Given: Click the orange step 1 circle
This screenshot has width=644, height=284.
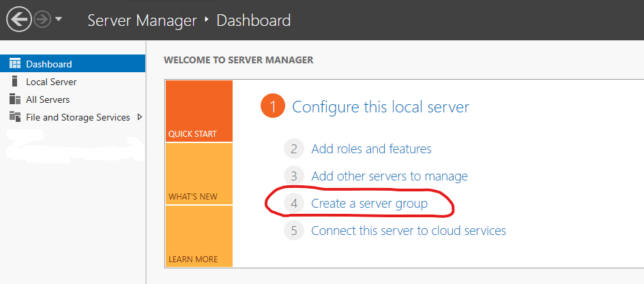Looking at the screenshot, I should click(x=273, y=107).
